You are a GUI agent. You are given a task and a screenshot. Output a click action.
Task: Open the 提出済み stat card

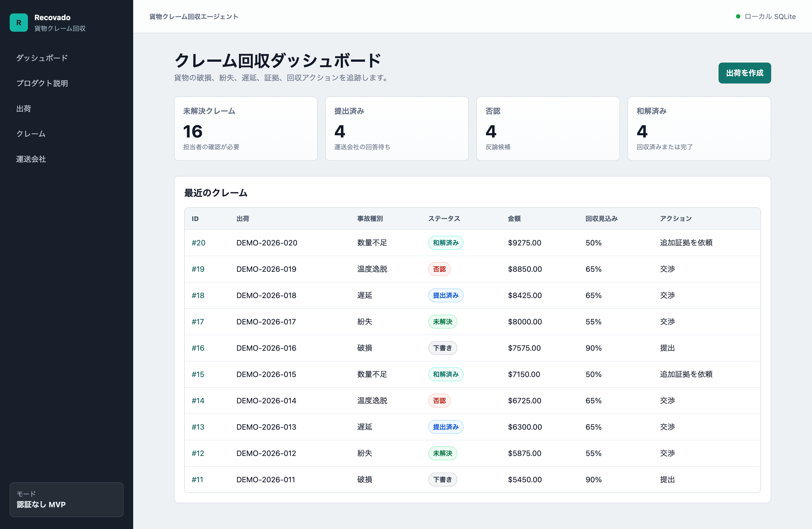tap(397, 128)
